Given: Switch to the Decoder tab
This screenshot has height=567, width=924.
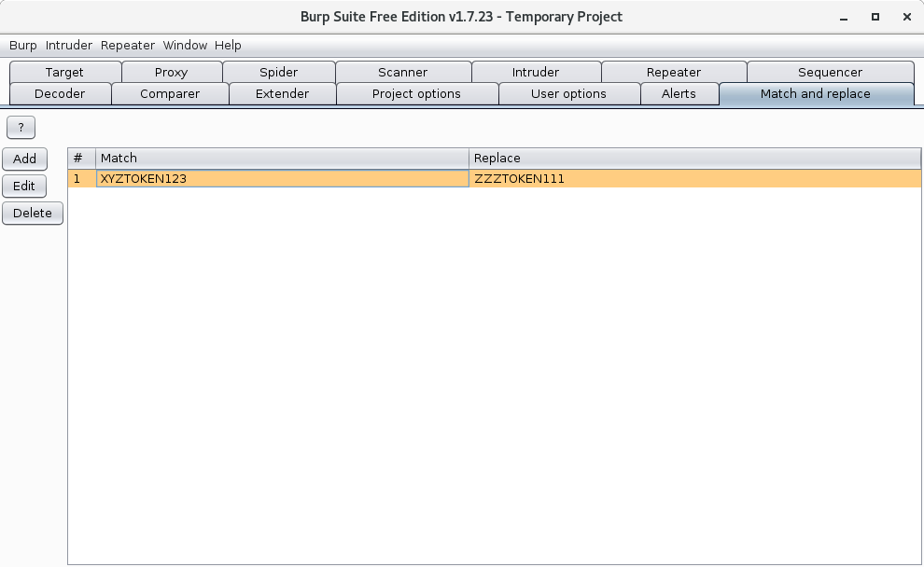Looking at the screenshot, I should click(x=60, y=93).
